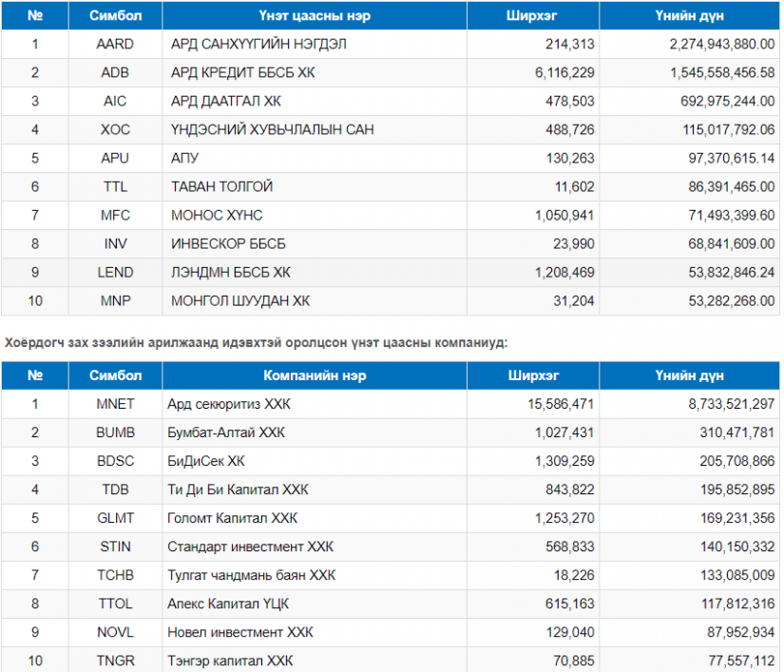This screenshot has width=784, height=672.
Task: Select Бумбат-Алтай ХХК company
Action: tap(226, 432)
